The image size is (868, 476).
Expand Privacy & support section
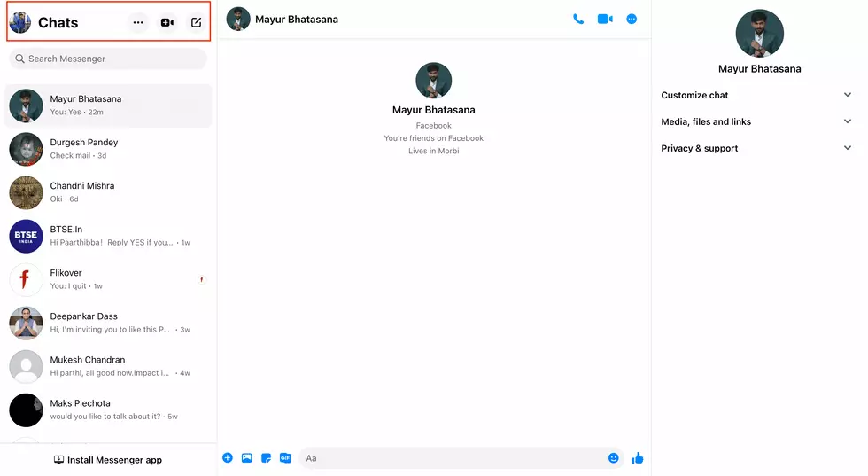click(x=757, y=148)
